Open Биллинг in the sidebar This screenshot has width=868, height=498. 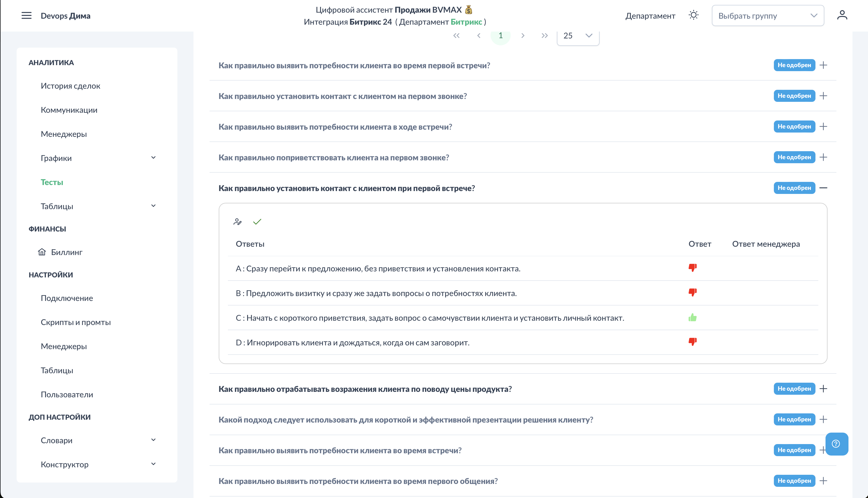coord(66,252)
